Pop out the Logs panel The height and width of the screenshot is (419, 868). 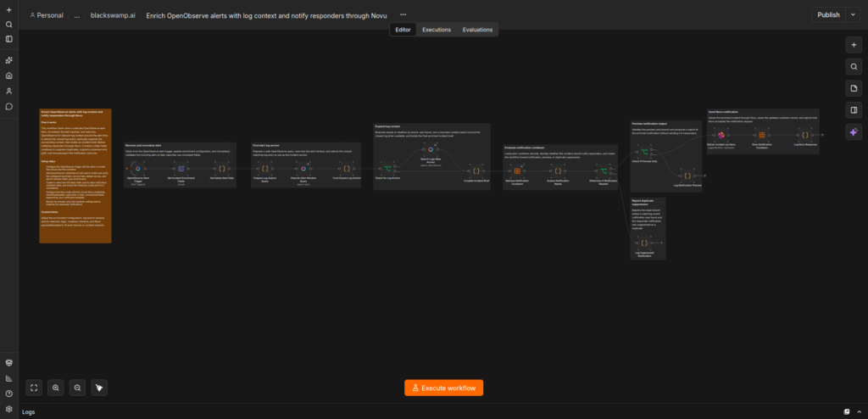pos(847,412)
